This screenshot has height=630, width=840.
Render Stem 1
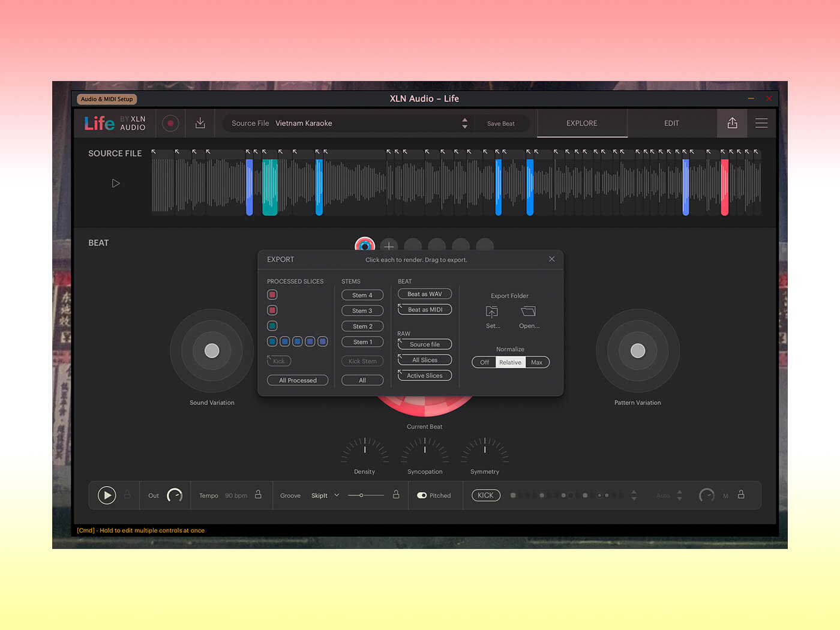[362, 342]
